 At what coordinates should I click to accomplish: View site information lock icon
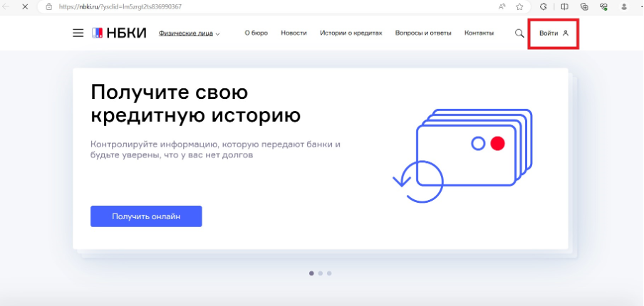pos(49,6)
